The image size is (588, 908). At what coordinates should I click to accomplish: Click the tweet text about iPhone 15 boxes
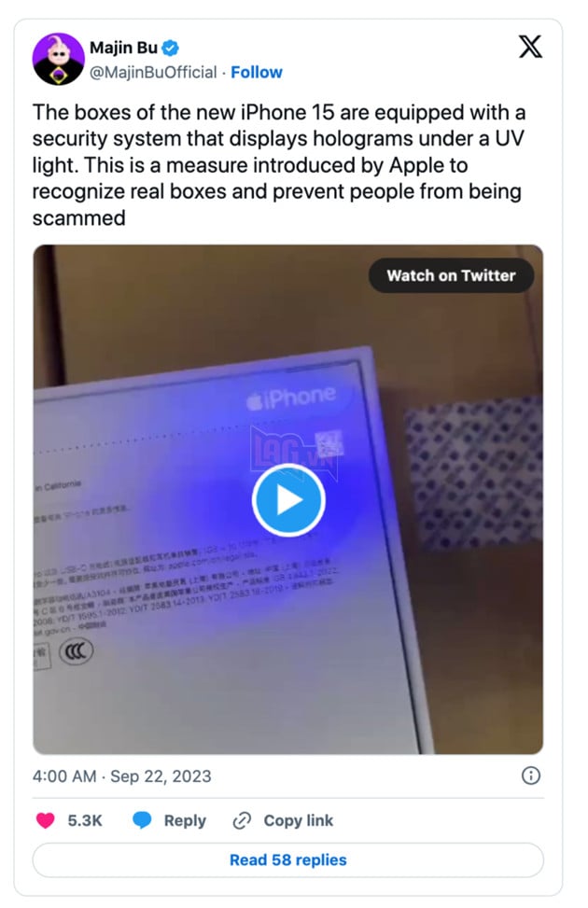pyautogui.click(x=279, y=165)
